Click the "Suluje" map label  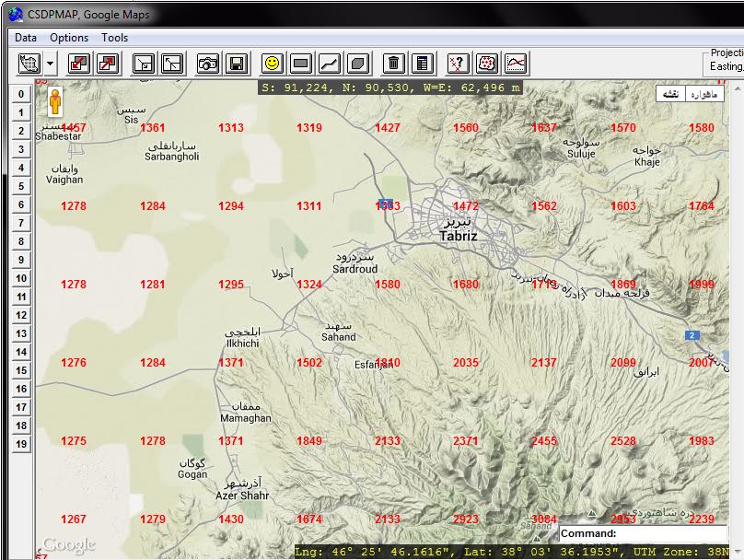tap(581, 154)
